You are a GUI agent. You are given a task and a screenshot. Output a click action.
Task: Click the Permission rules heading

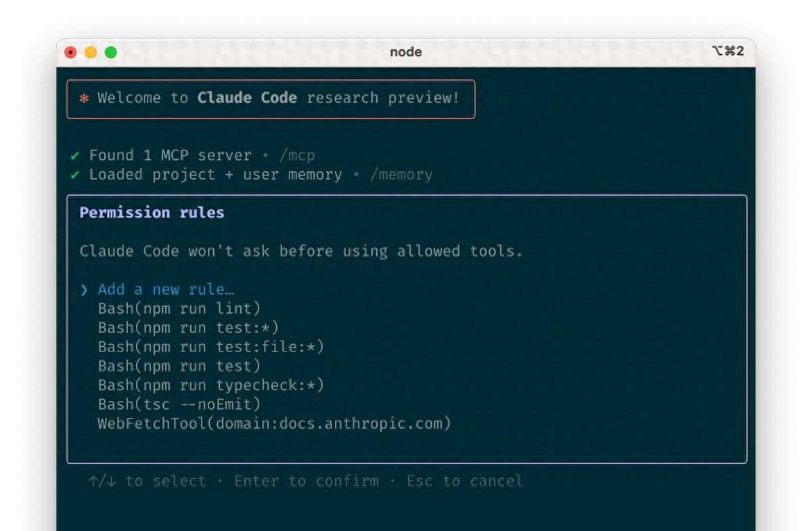(x=152, y=213)
